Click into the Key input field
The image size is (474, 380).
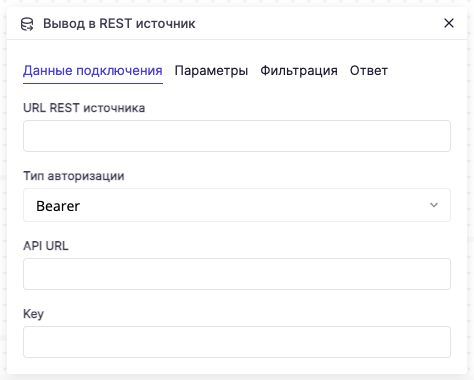coord(237,342)
